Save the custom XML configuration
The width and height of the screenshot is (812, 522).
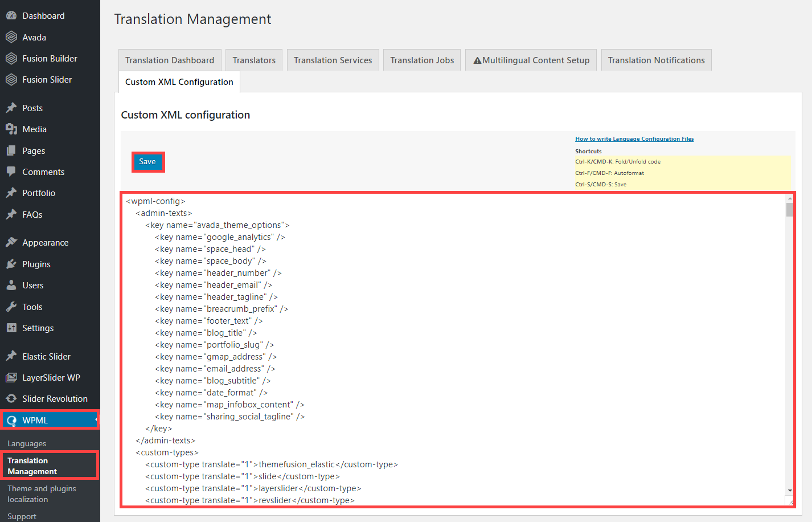coord(147,162)
